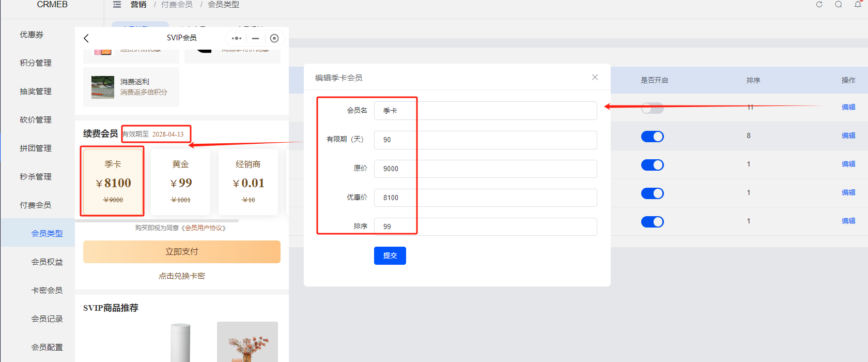The height and width of the screenshot is (362, 868).
Task: Enable the switch in the first row
Action: 653,108
